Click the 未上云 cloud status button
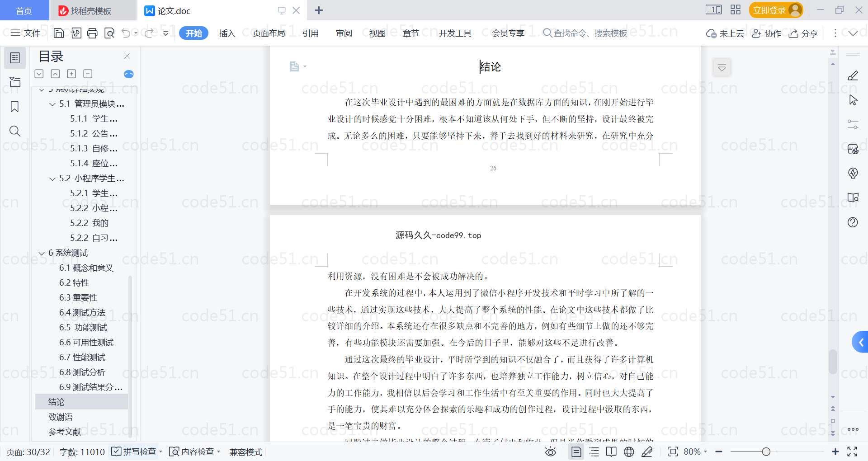The image size is (868, 461). click(x=725, y=33)
